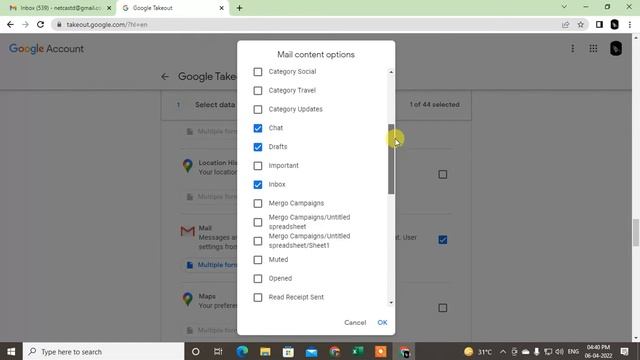This screenshot has width=640, height=360.
Task: Check Mergo Campaigns/Untitled spreadsheet/Sheet1 checkbox
Action: coord(258,241)
